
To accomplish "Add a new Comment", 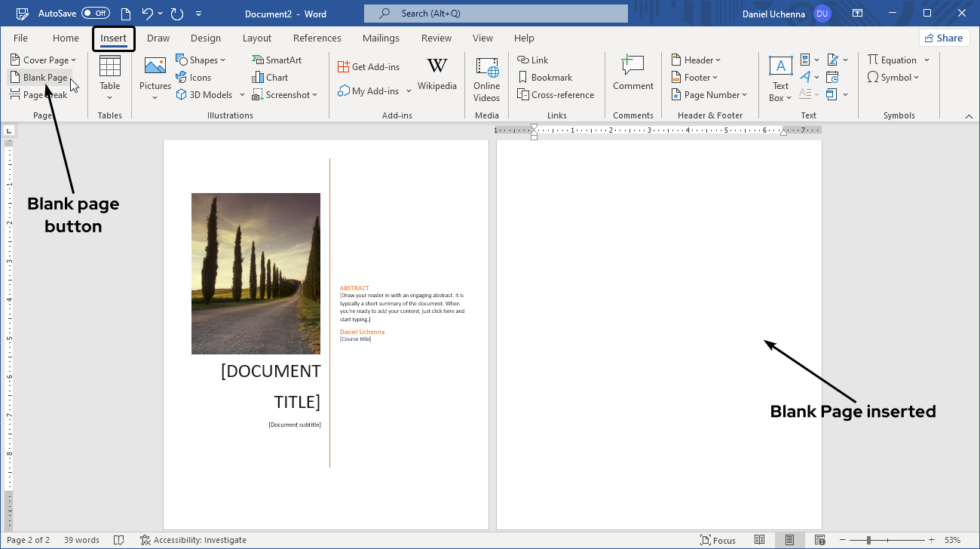I will (632, 75).
